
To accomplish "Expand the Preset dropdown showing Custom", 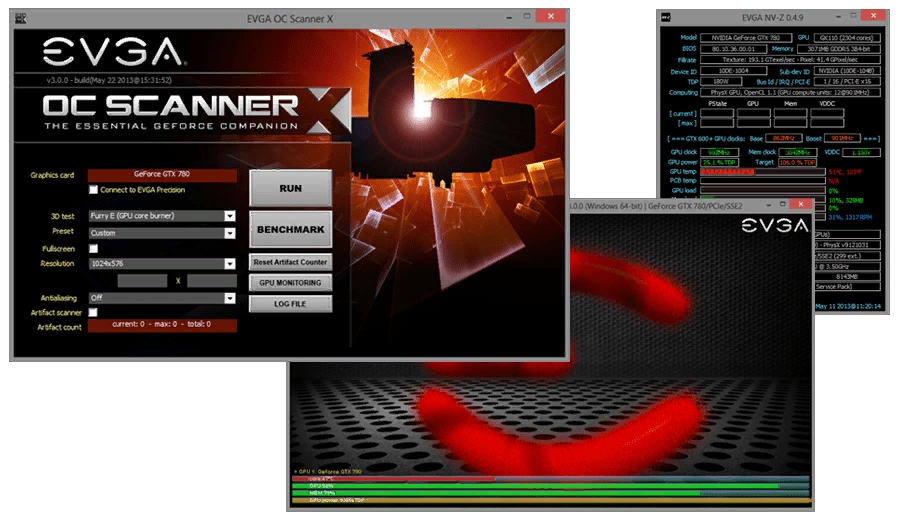I will 229,232.
